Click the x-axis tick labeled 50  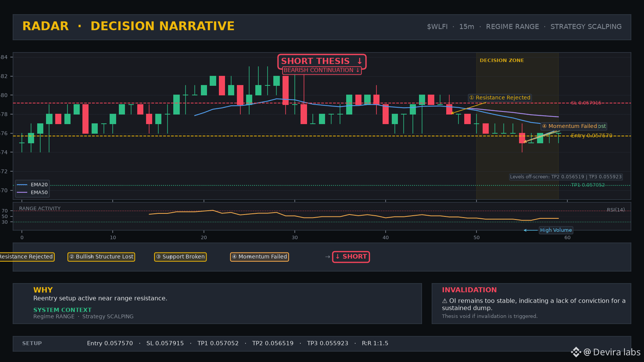476,238
